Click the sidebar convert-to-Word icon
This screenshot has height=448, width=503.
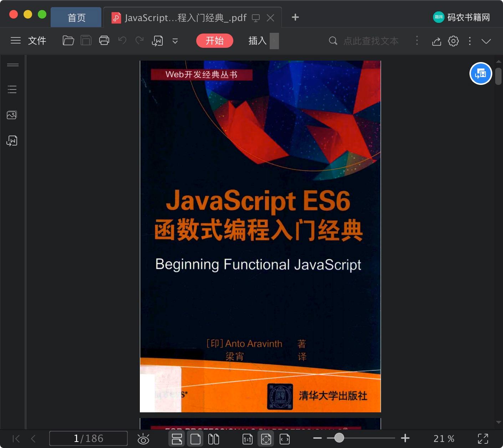12,141
